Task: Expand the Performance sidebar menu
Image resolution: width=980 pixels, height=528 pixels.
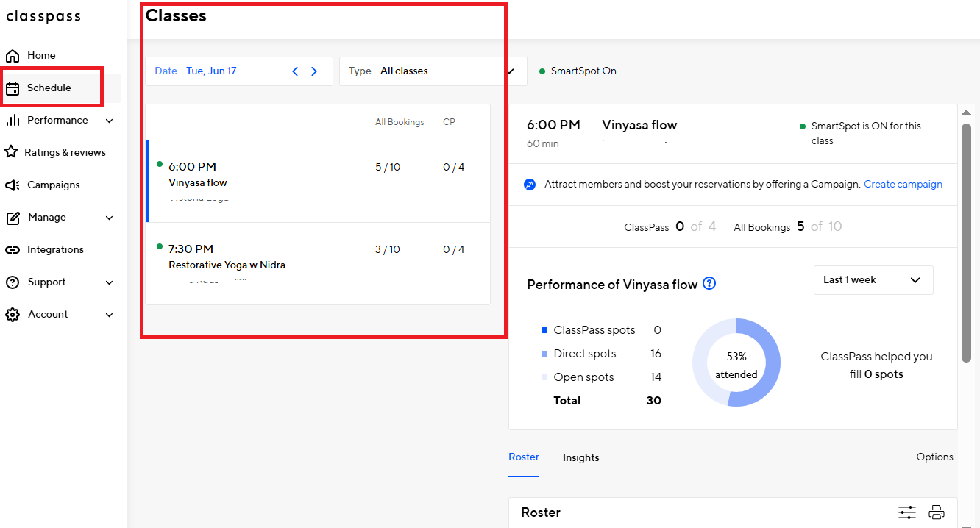Action: (109, 121)
